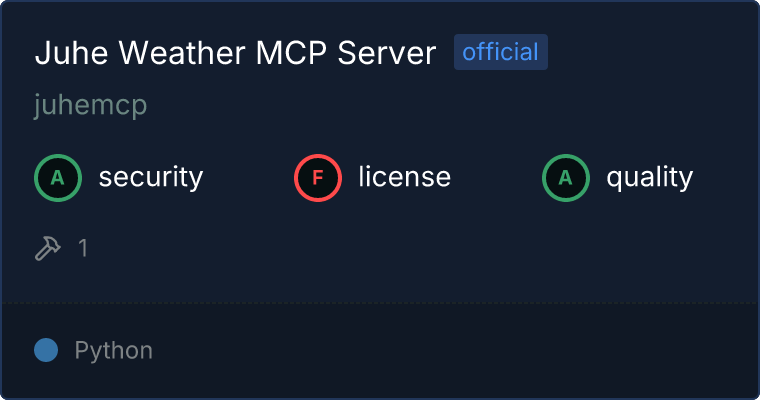This screenshot has height=400, width=760.
Task: Click the blue "official" tag
Action: 501,52
